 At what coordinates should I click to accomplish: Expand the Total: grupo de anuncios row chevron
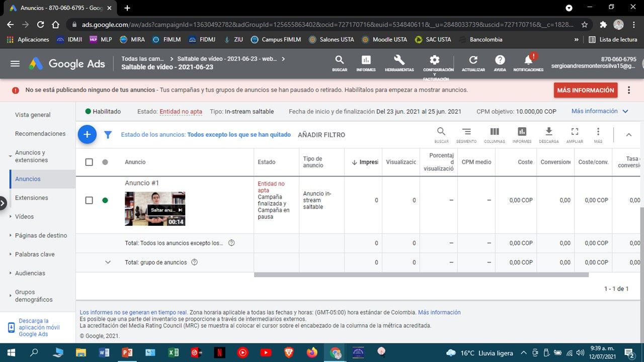coord(108,262)
